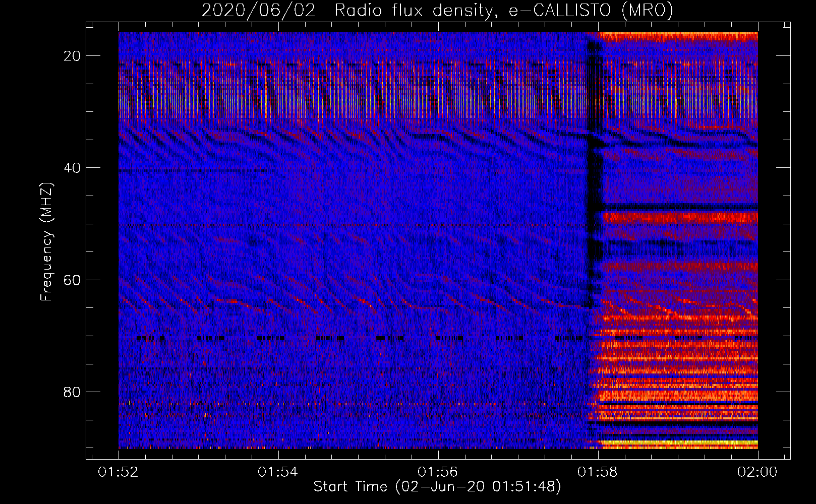Click the 80 MHz frequency tick label

tap(73, 392)
